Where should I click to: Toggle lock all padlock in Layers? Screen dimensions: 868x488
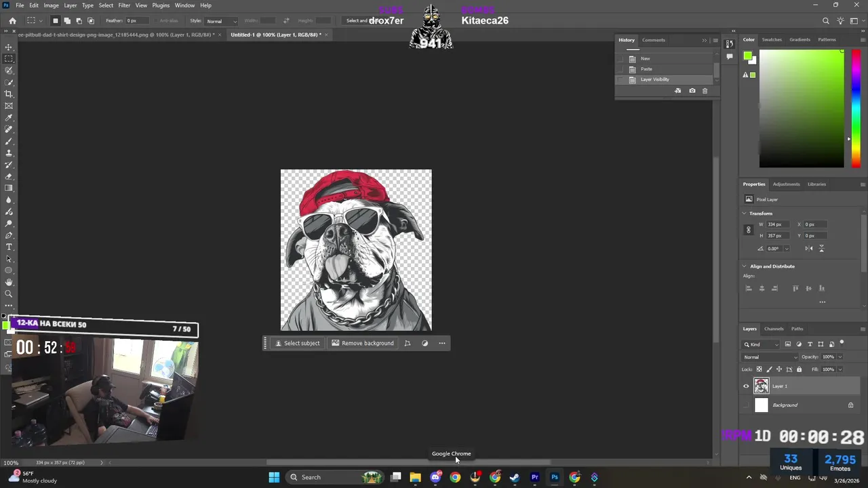pyautogui.click(x=799, y=369)
